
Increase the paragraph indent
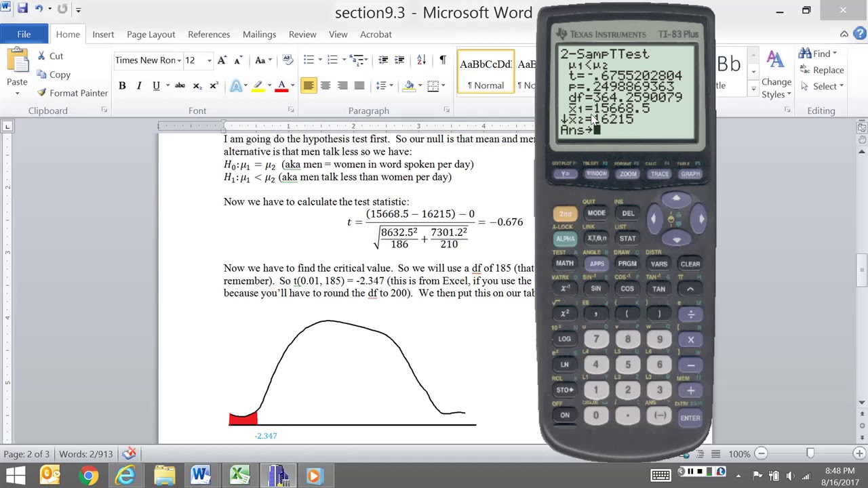pyautogui.click(x=399, y=60)
